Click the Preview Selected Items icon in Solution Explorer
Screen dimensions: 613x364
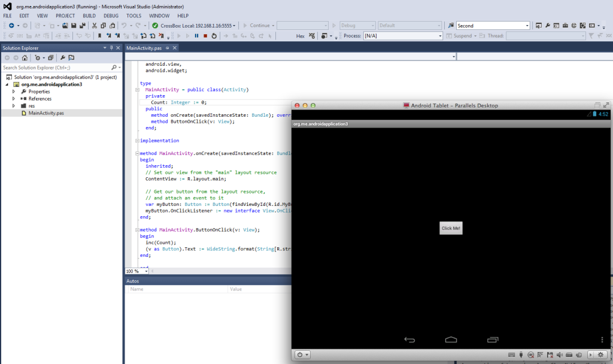pyautogui.click(x=71, y=57)
